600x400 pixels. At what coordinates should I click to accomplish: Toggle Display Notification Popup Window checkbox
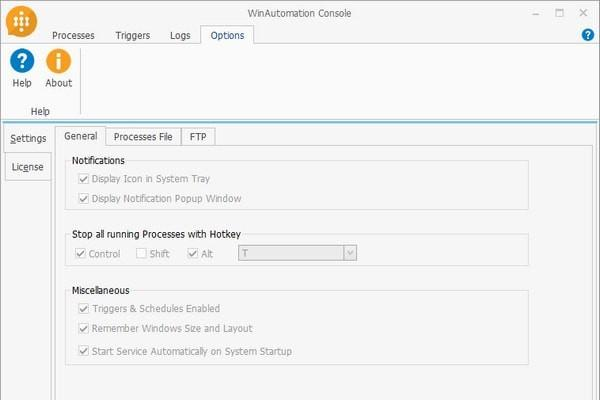[83, 198]
